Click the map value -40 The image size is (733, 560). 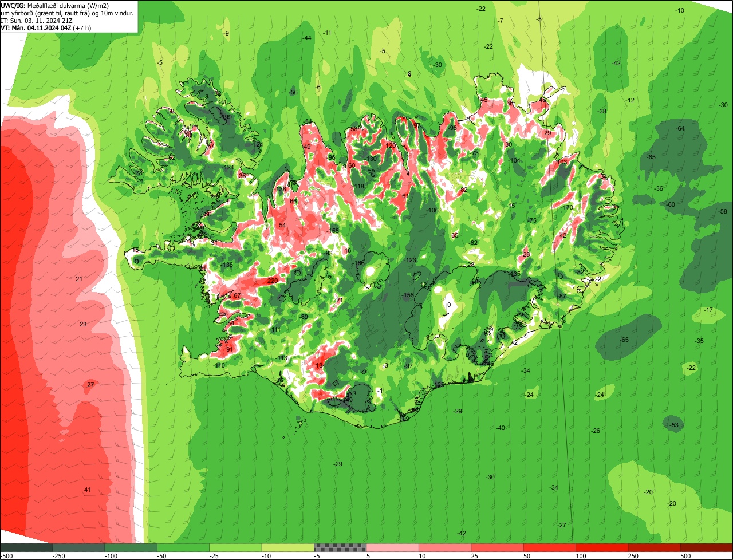pyautogui.click(x=501, y=428)
